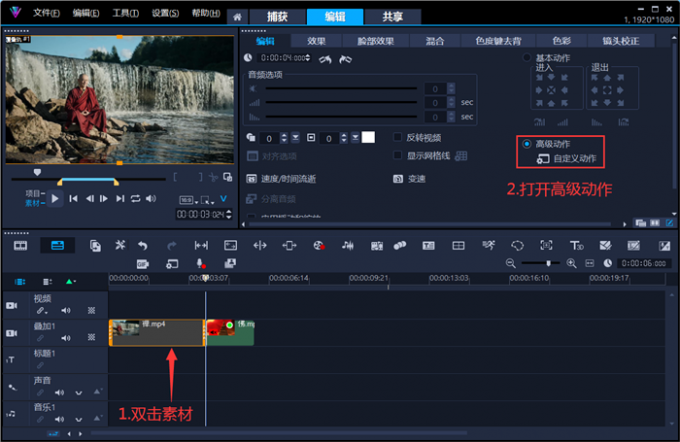The width and height of the screenshot is (680, 442).
Task: Open the motion tracking runner icon
Action: 488,246
